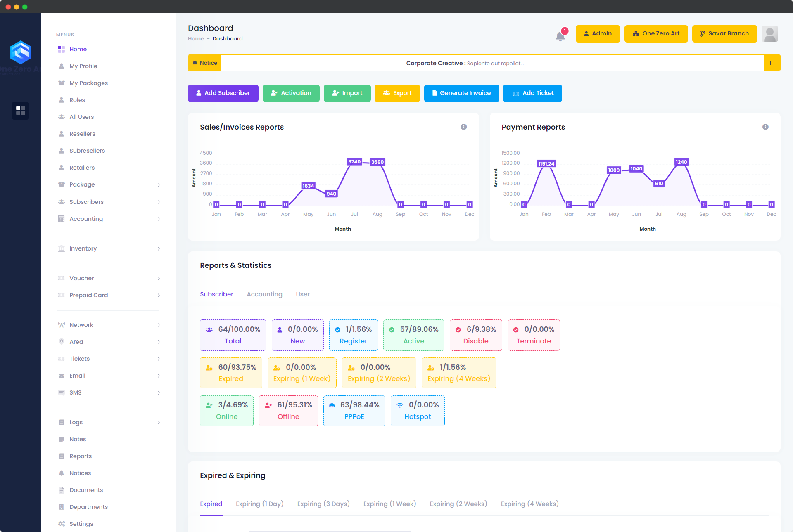Click the Resellers icon
Screen dimensions: 793x532
(62, 134)
